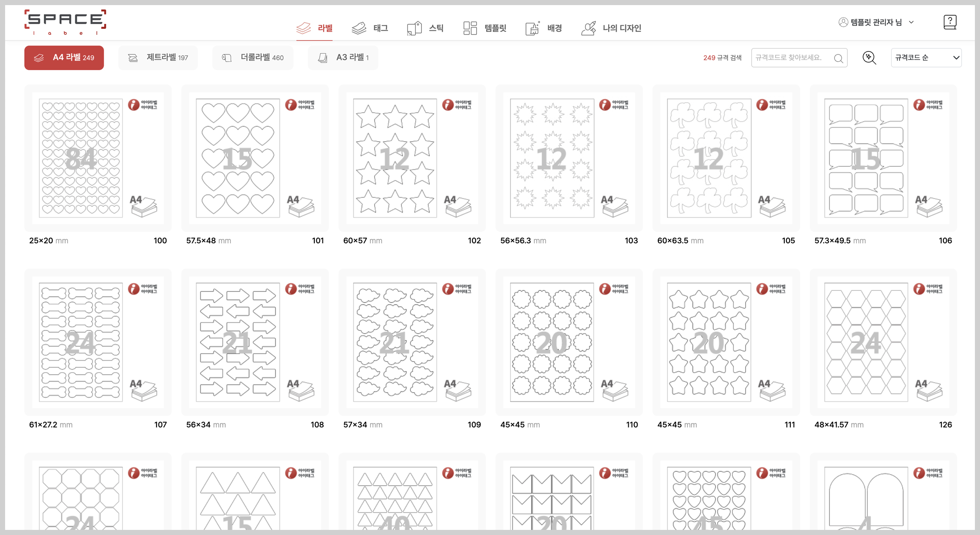Click the A4 paper stack icon on template 108
Screen dimensions: 980x535
(x=301, y=390)
